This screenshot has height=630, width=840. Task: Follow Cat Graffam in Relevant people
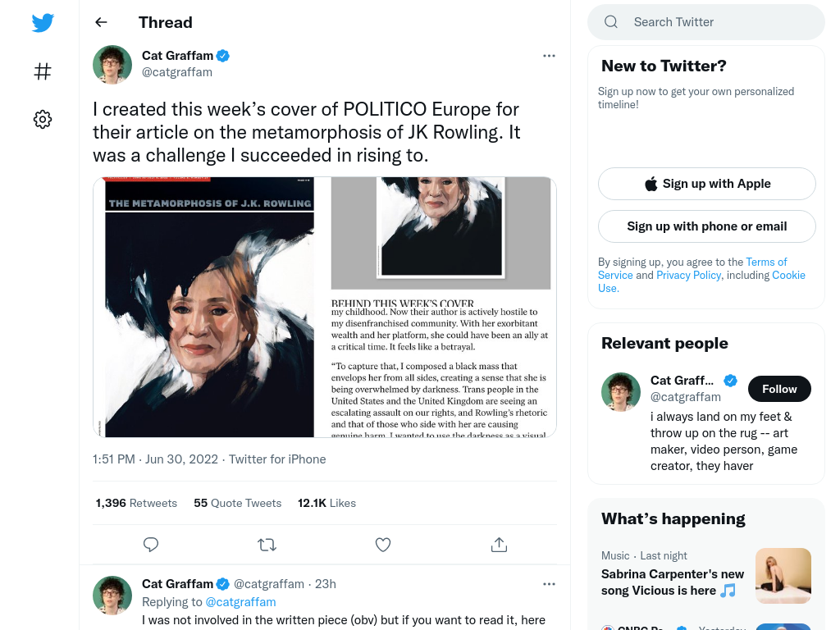[x=779, y=389]
